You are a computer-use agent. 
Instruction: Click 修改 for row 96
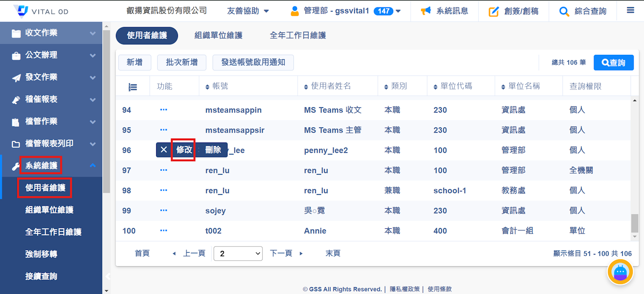(184, 150)
